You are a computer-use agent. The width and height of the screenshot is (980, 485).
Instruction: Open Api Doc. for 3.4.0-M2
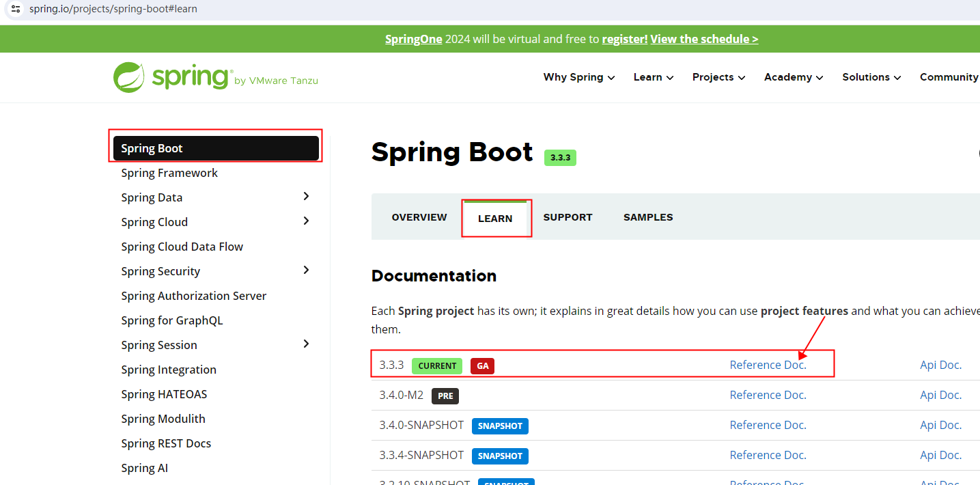[x=940, y=395]
